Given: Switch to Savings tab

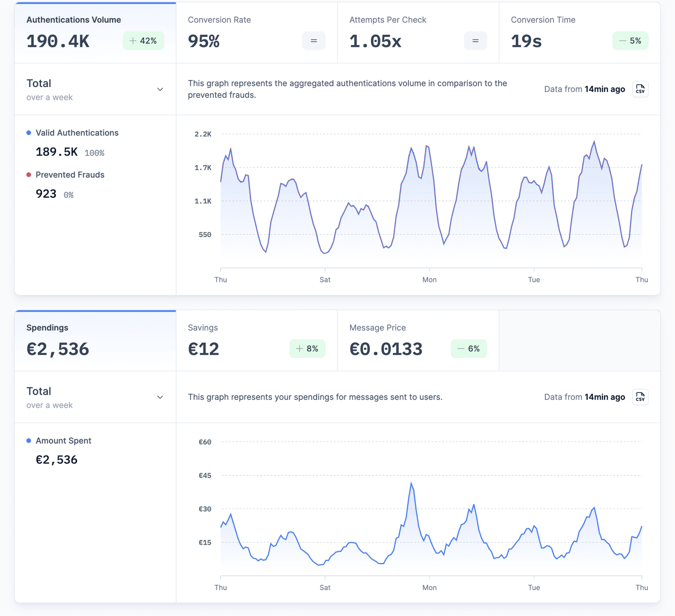Looking at the screenshot, I should 256,341.
